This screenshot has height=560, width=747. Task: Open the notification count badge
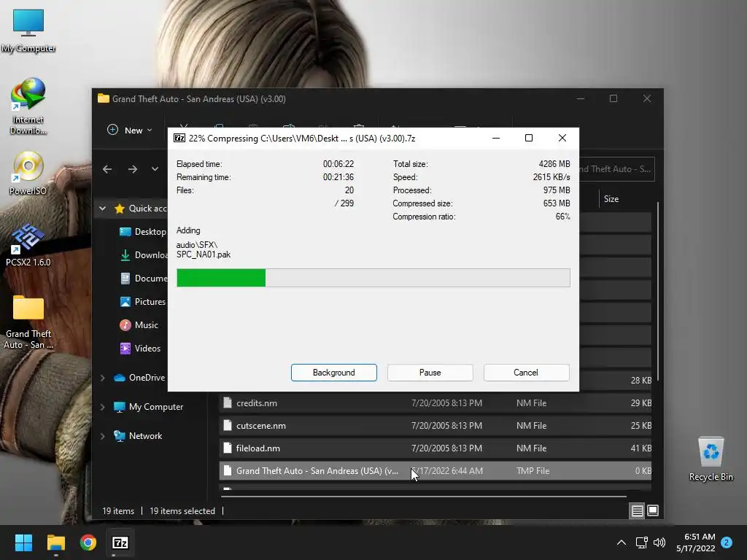pyautogui.click(x=727, y=542)
